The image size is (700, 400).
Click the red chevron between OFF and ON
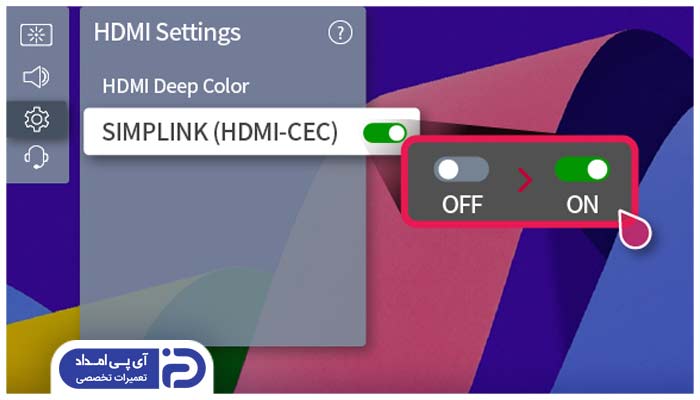pos(525,180)
